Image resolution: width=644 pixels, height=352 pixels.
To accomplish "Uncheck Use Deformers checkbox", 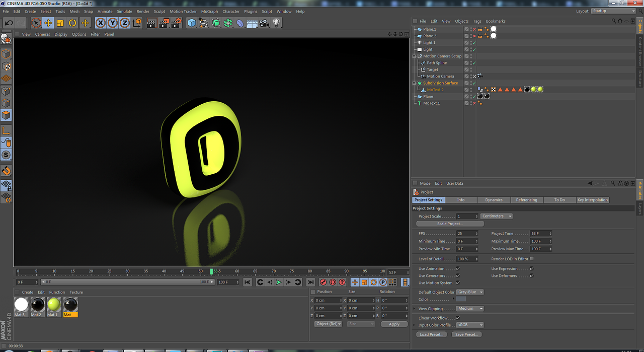I will [532, 276].
